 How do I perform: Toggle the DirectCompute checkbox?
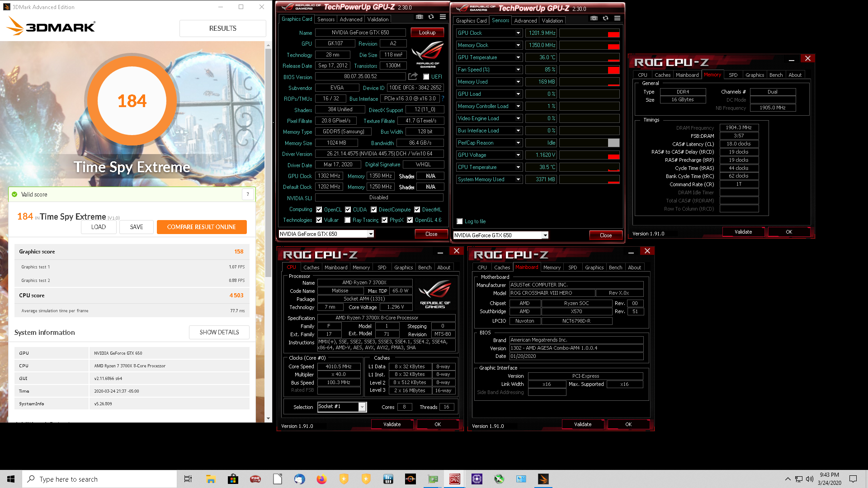coord(374,210)
